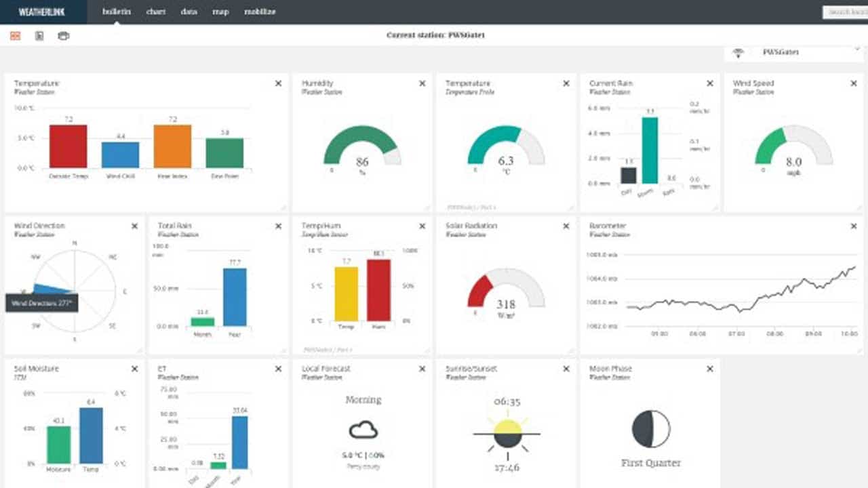Dismiss the Moon Phase widget

tap(710, 369)
